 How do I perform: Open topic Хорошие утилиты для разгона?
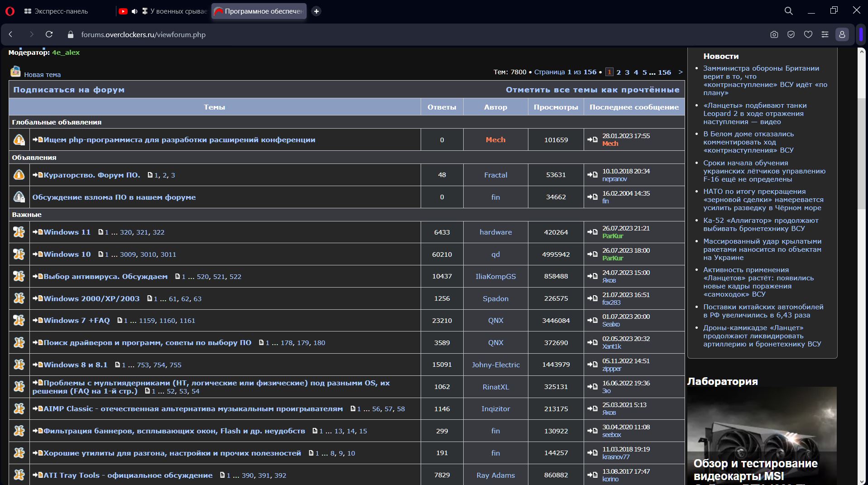pos(172,453)
